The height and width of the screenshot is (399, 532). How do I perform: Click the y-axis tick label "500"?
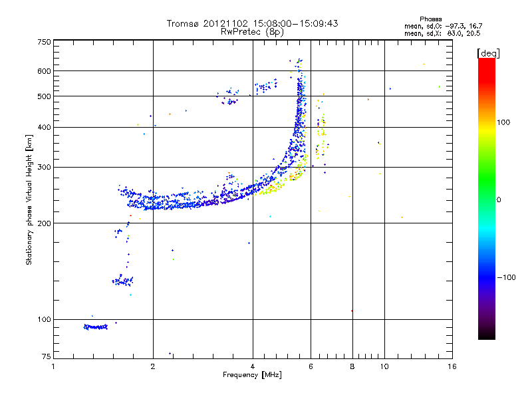coord(44,96)
